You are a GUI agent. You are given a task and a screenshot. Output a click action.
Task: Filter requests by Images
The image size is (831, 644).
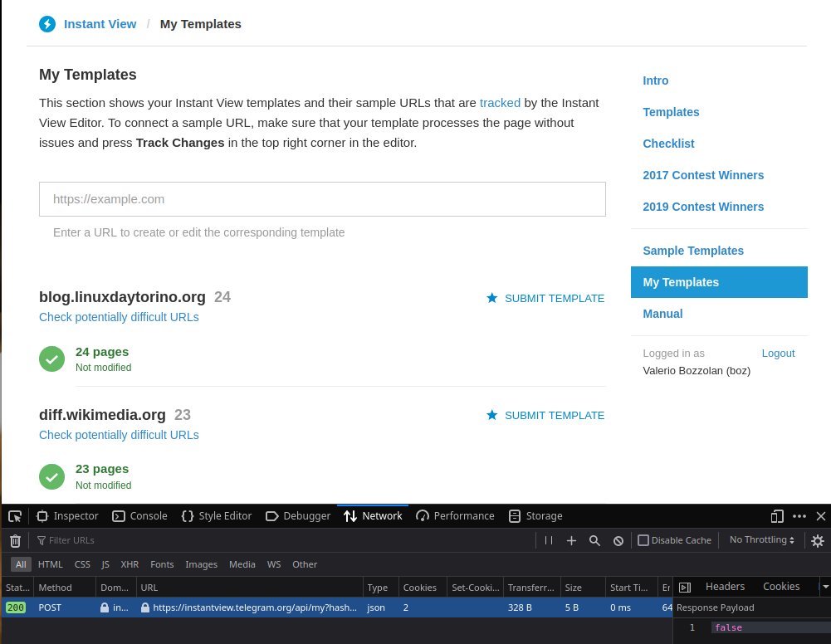202,564
